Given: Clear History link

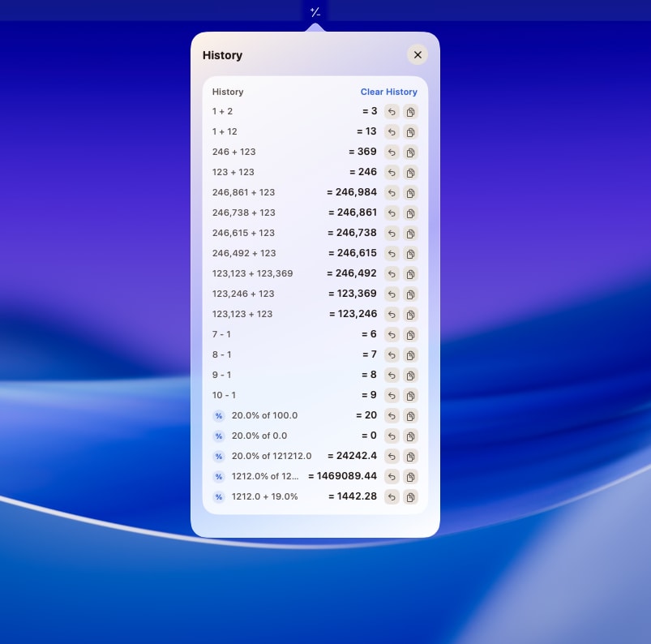Looking at the screenshot, I should (x=388, y=92).
